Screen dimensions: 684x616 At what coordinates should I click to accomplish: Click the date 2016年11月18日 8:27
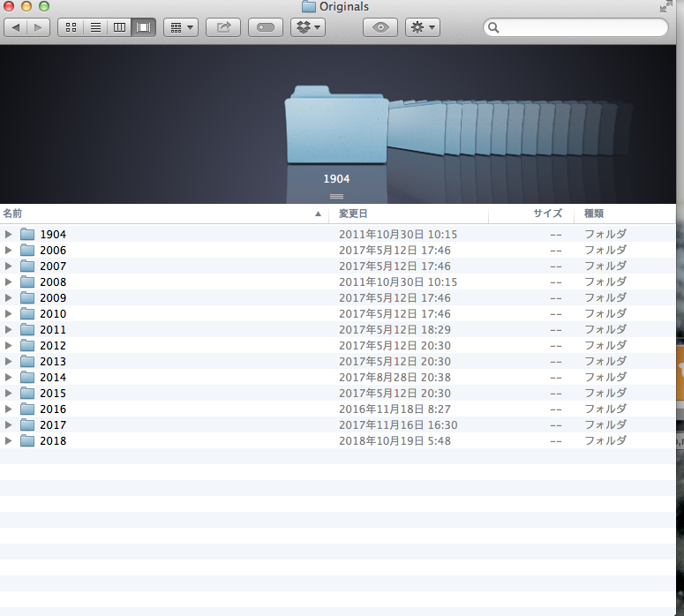(x=395, y=409)
